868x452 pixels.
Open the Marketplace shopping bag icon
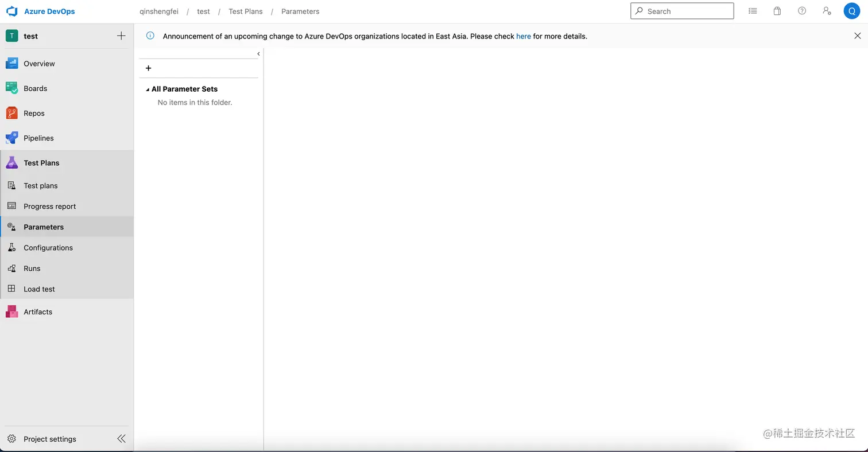777,11
